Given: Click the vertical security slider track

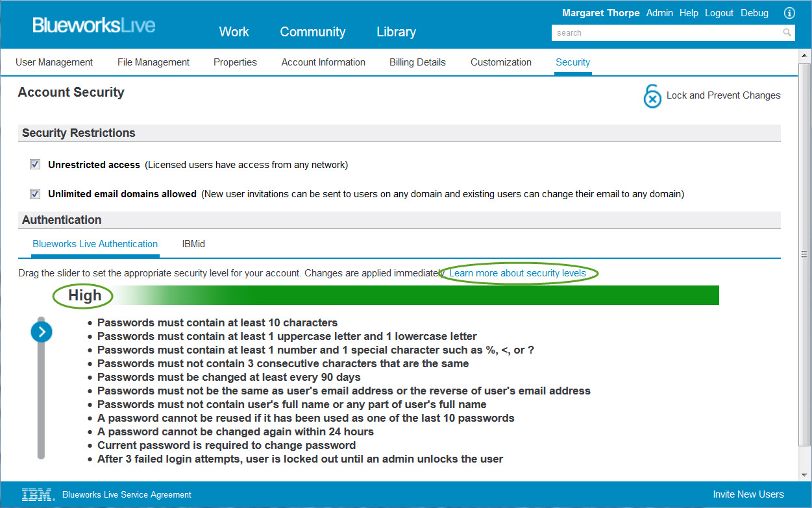Looking at the screenshot, I should pos(41,388).
